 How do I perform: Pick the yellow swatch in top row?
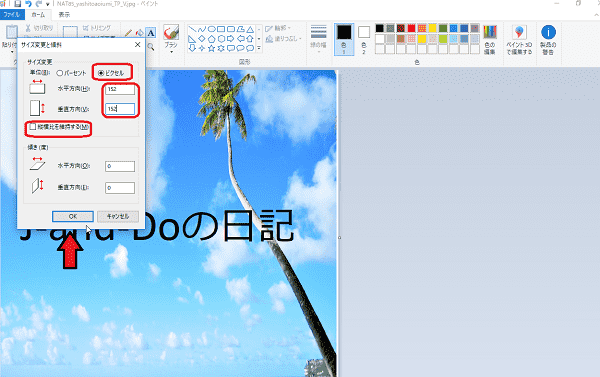[432, 28]
